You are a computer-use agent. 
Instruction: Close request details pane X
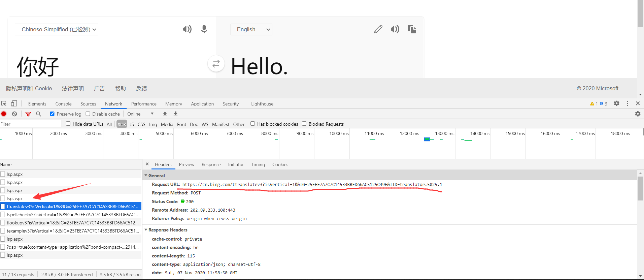point(147,164)
